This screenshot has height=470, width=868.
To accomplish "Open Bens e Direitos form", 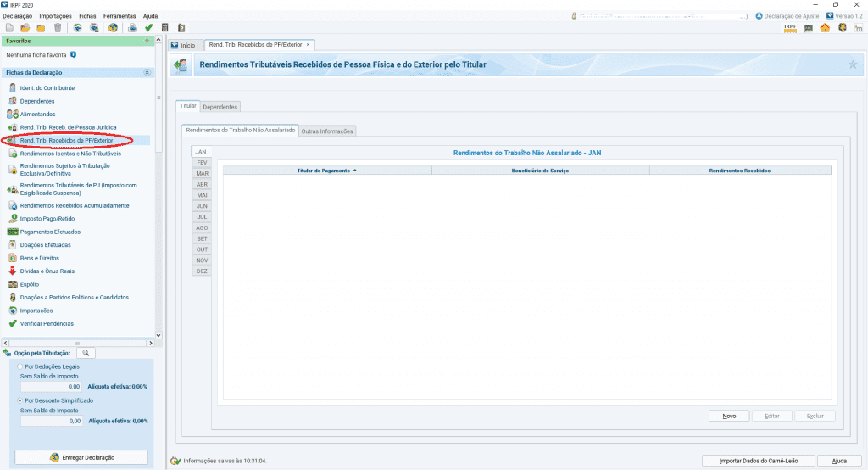I will 39,258.
